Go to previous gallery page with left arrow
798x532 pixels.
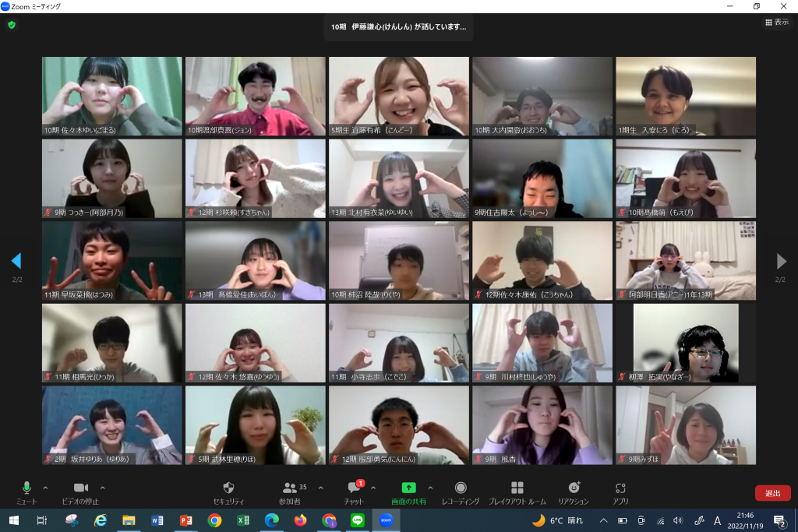tap(16, 261)
